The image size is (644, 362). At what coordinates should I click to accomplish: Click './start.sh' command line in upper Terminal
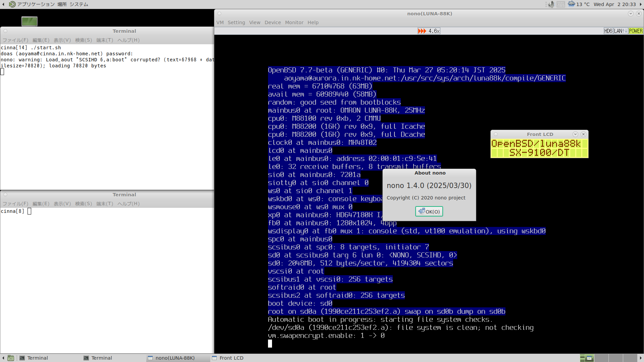click(46, 48)
